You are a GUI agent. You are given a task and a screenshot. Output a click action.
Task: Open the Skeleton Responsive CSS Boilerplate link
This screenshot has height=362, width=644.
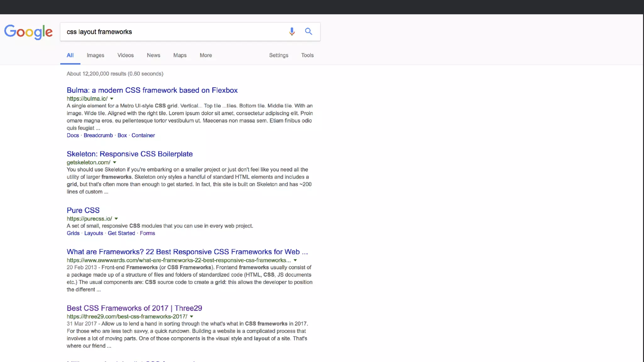coord(130,154)
